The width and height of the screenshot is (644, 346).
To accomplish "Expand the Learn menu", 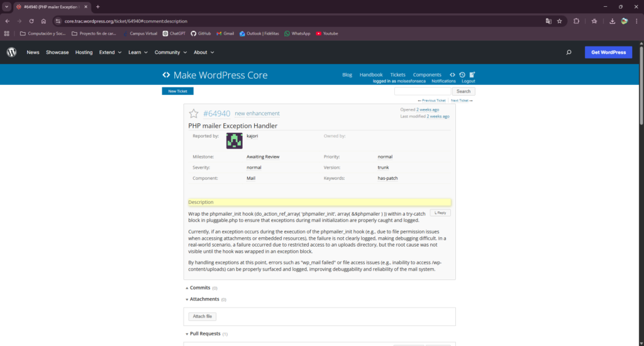I will click(x=138, y=52).
